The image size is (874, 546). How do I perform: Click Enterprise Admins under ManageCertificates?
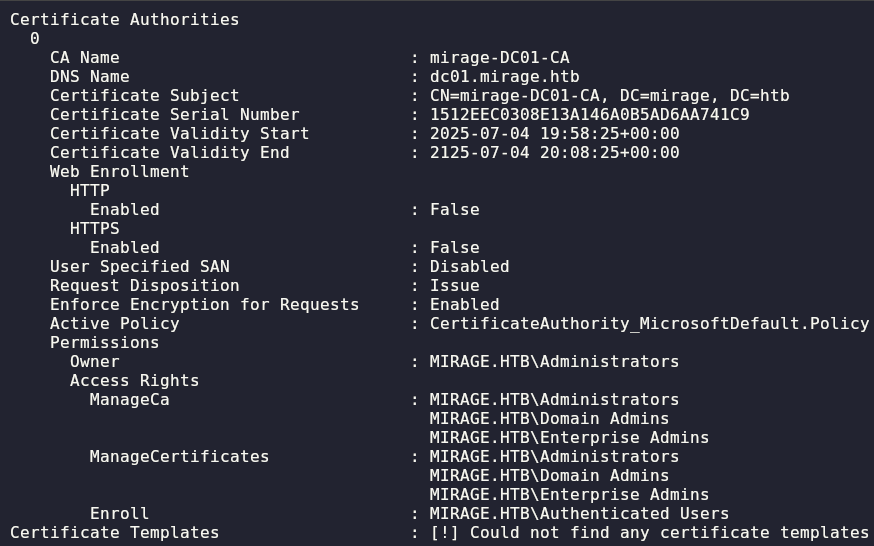click(569, 494)
